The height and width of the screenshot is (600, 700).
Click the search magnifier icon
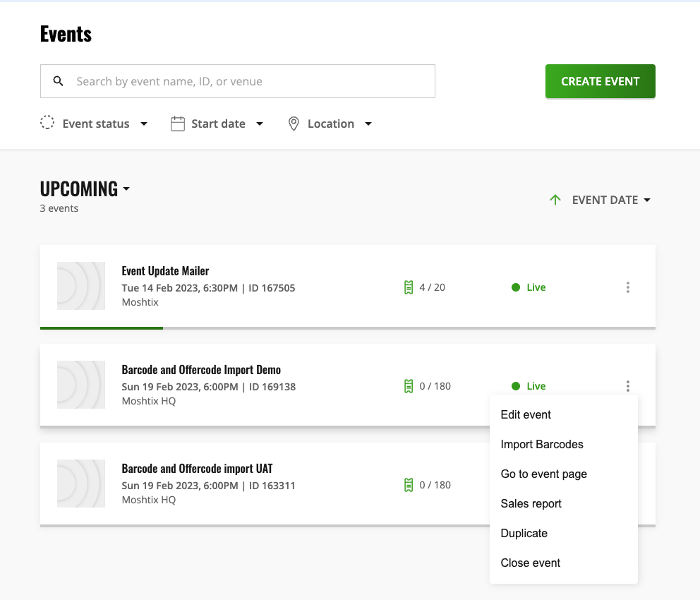pos(59,80)
